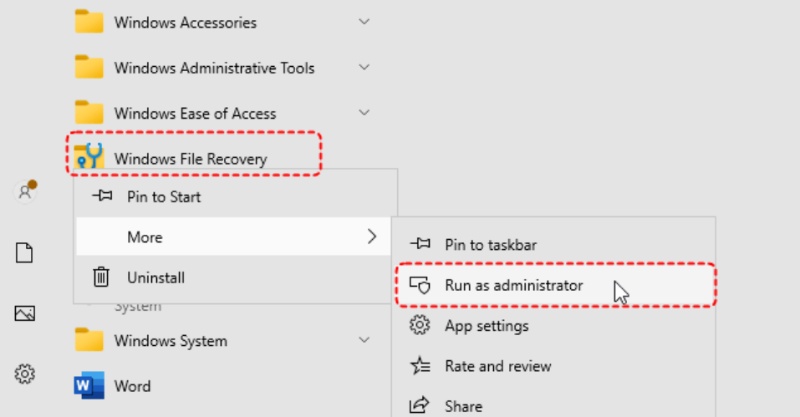800x417 pixels.
Task: Open Pictures icon in left sidebar
Action: 25,314
